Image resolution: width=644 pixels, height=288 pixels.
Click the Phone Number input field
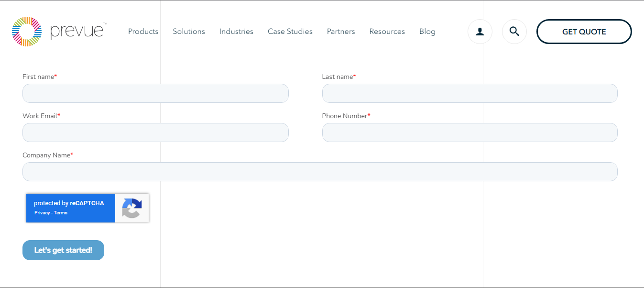click(x=469, y=133)
